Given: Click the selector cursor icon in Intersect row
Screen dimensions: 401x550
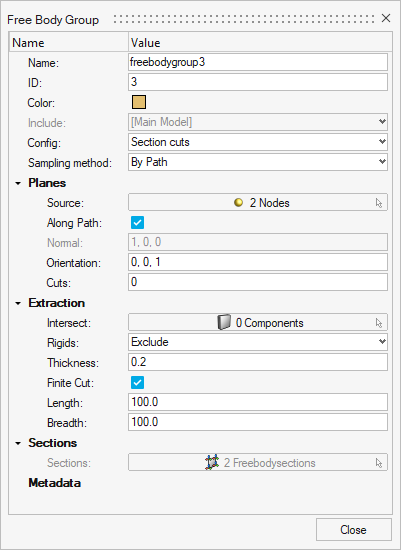Looking at the screenshot, I should click(379, 323).
